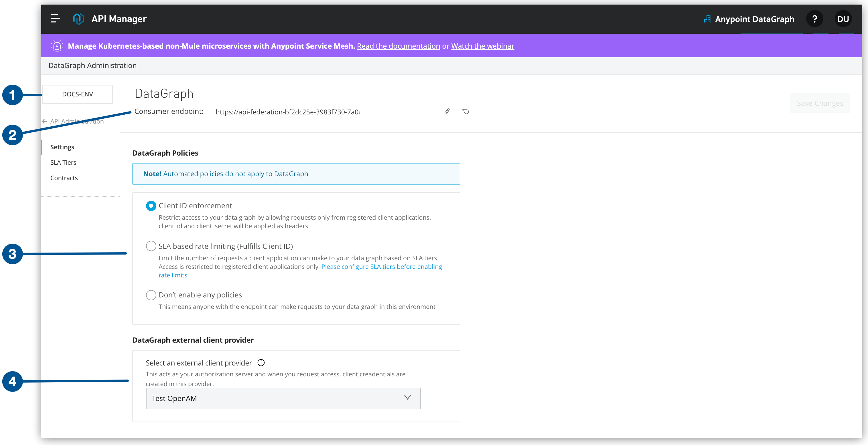Click the Anypoint Service Mesh notification icon

[57, 46]
